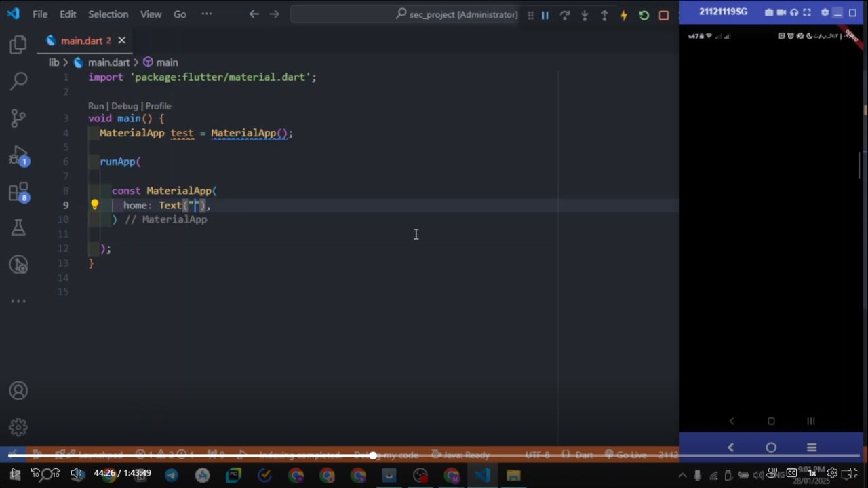Pause the debug session
868x488 pixels.
(x=545, y=15)
